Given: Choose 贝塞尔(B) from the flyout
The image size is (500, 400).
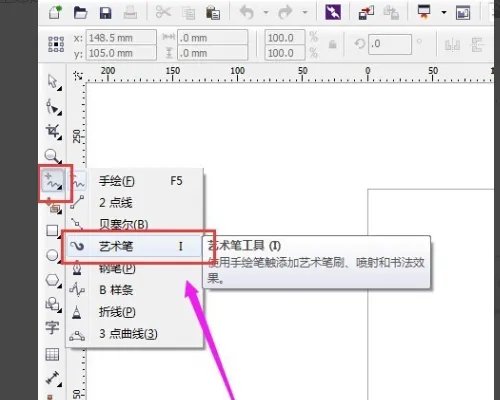Looking at the screenshot, I should click(x=135, y=224).
